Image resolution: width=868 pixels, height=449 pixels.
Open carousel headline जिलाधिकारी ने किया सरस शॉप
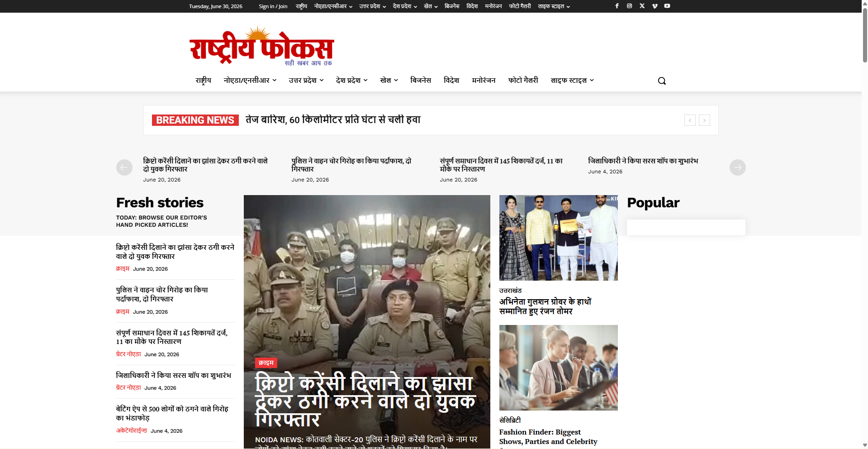tap(643, 161)
